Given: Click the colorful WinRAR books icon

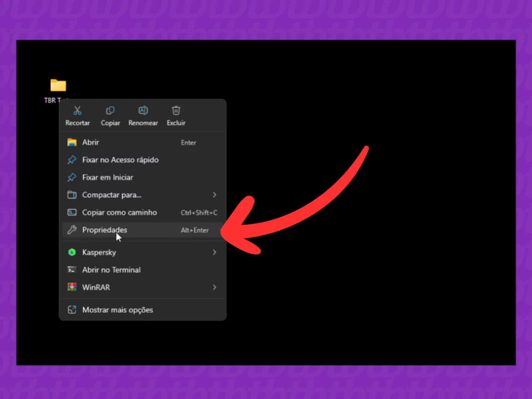Looking at the screenshot, I should click(72, 288).
